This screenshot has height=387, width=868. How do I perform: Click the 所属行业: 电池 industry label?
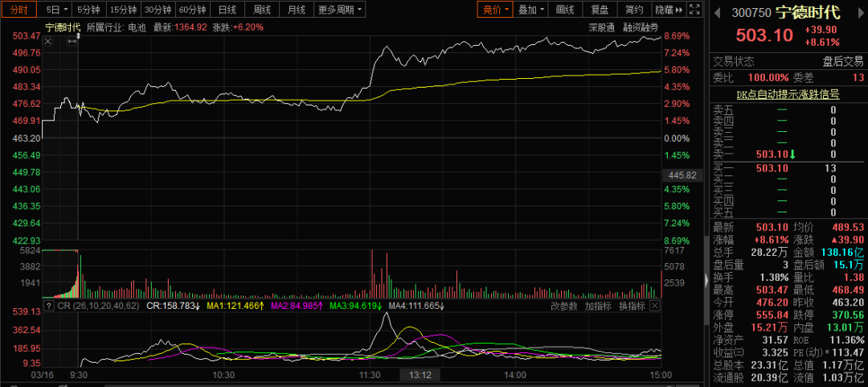click(116, 27)
